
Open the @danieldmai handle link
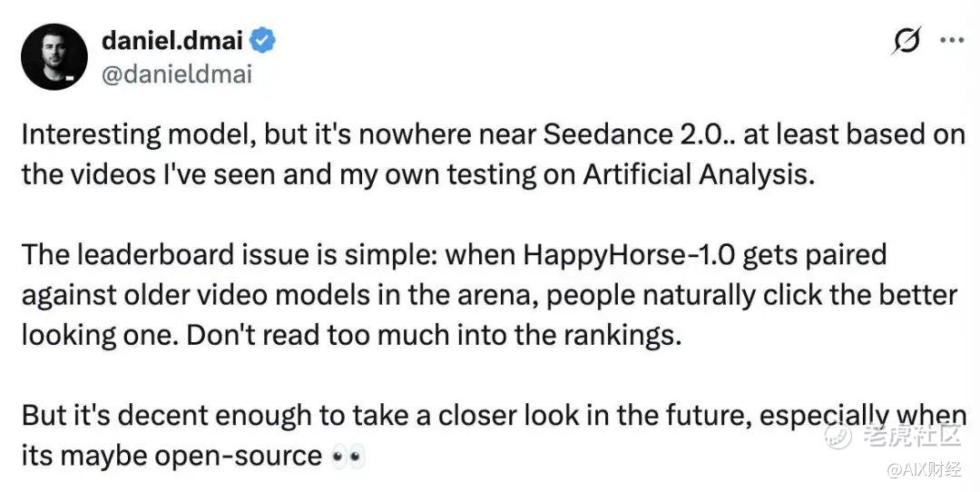[x=176, y=74]
